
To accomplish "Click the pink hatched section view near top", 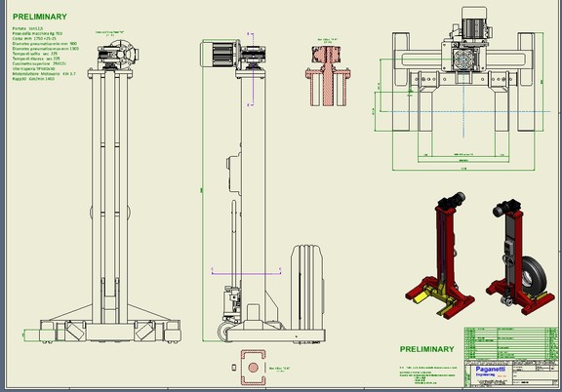I will pyautogui.click(x=328, y=76).
